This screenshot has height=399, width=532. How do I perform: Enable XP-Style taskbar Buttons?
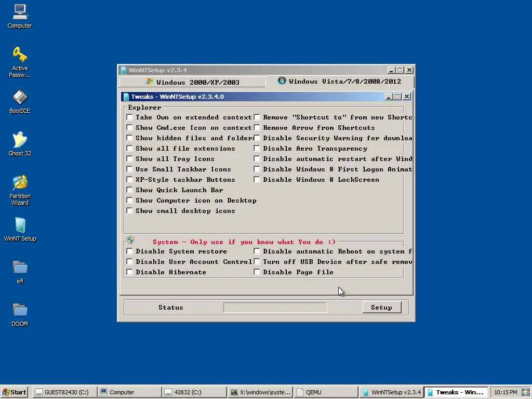click(x=129, y=179)
